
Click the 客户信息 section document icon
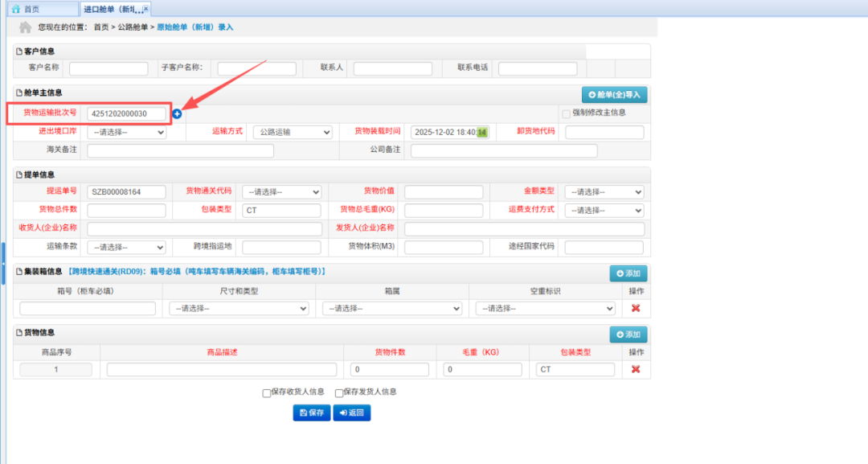[19, 51]
